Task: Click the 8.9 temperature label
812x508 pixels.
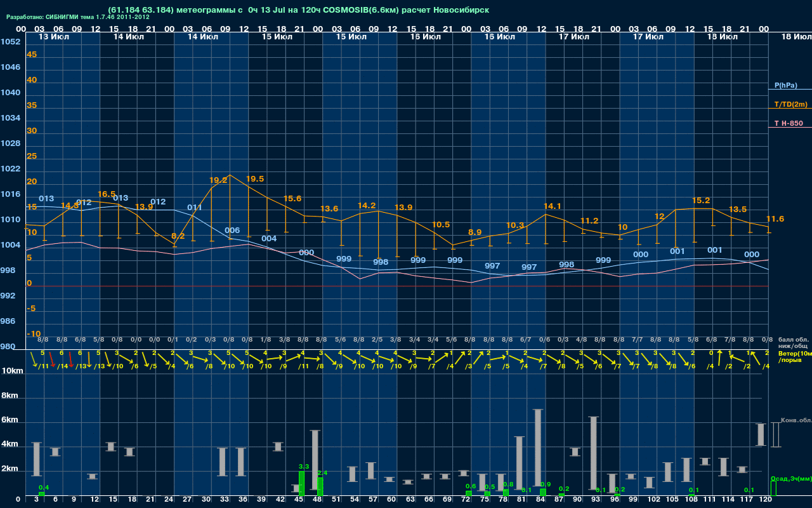Action: click(475, 232)
